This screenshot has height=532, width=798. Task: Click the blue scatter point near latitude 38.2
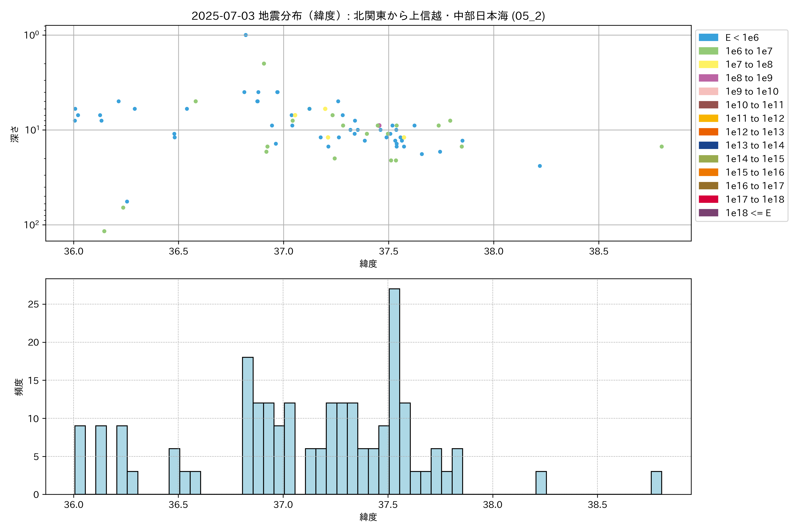coord(540,166)
